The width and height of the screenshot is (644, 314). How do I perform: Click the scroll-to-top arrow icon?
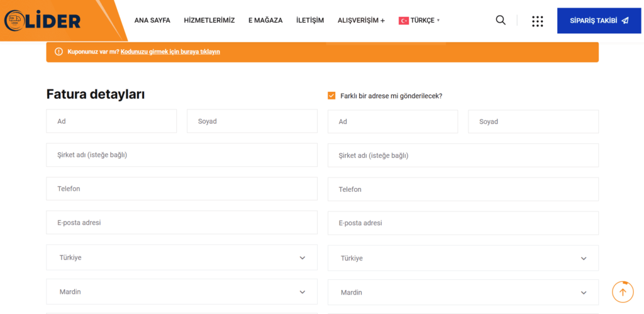[x=623, y=292]
